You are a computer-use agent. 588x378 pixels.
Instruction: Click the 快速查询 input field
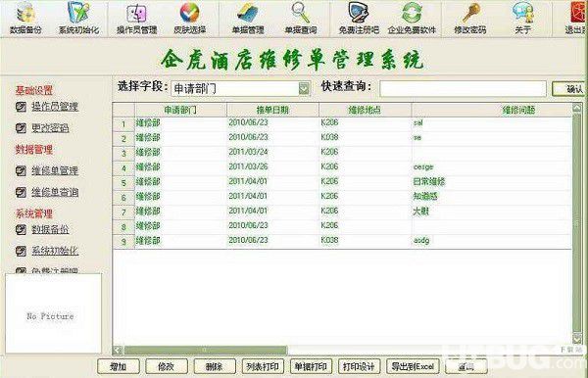click(463, 89)
